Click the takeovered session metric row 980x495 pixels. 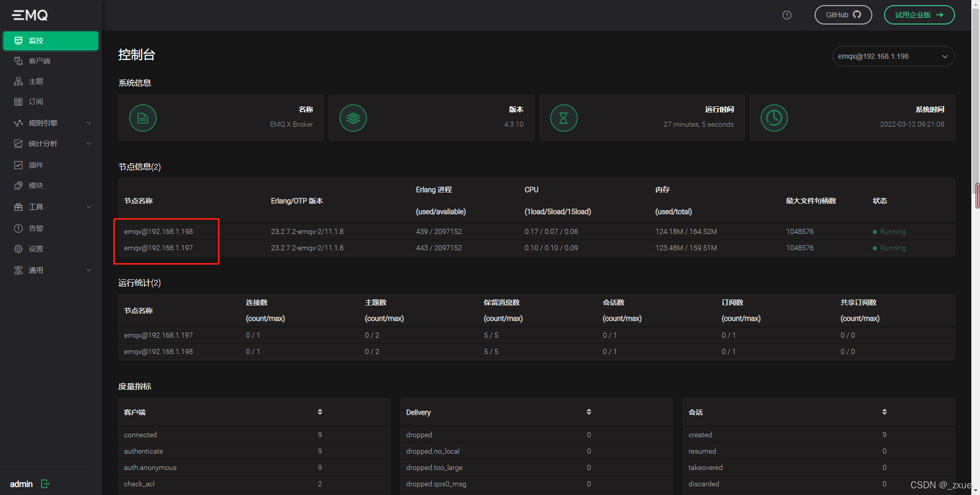point(819,467)
